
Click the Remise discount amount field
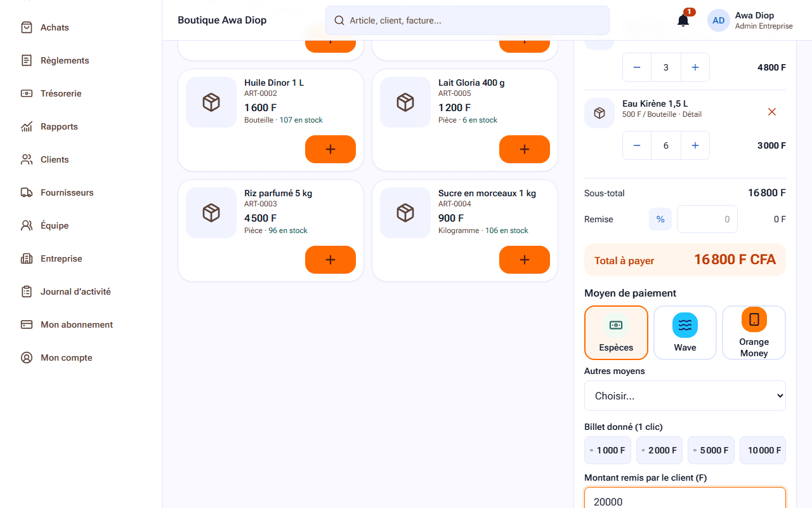[707, 219]
